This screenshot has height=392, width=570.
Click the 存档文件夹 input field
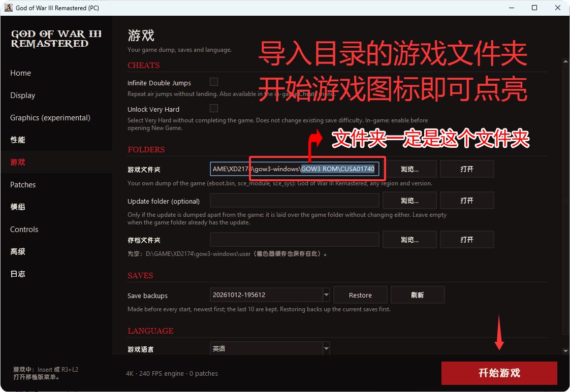[x=295, y=239]
